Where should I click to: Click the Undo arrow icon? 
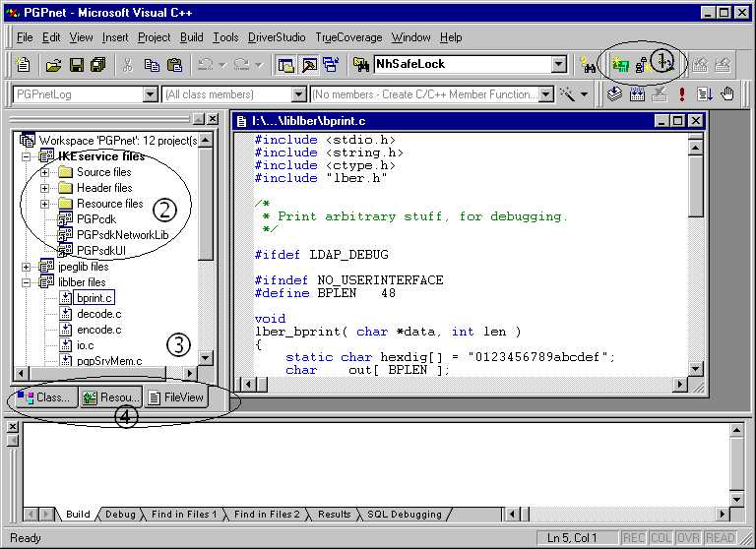[206, 65]
